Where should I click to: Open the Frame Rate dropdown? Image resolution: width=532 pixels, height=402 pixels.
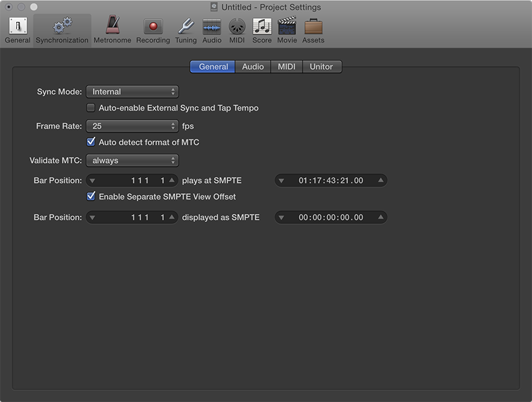(x=132, y=126)
